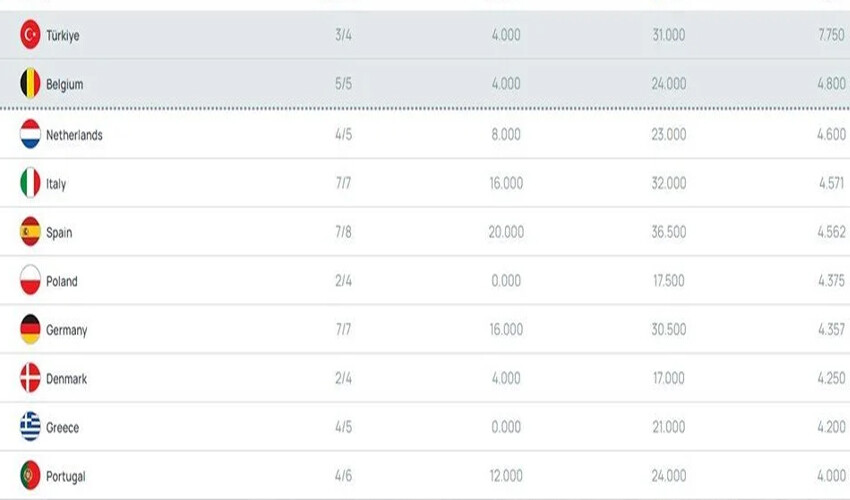Click the Belgium flag icon

click(30, 85)
